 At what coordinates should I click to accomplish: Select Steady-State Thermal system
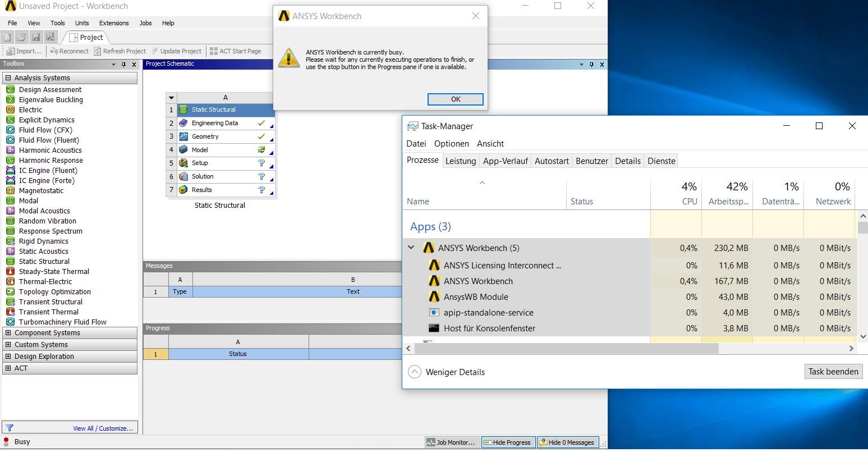(54, 272)
